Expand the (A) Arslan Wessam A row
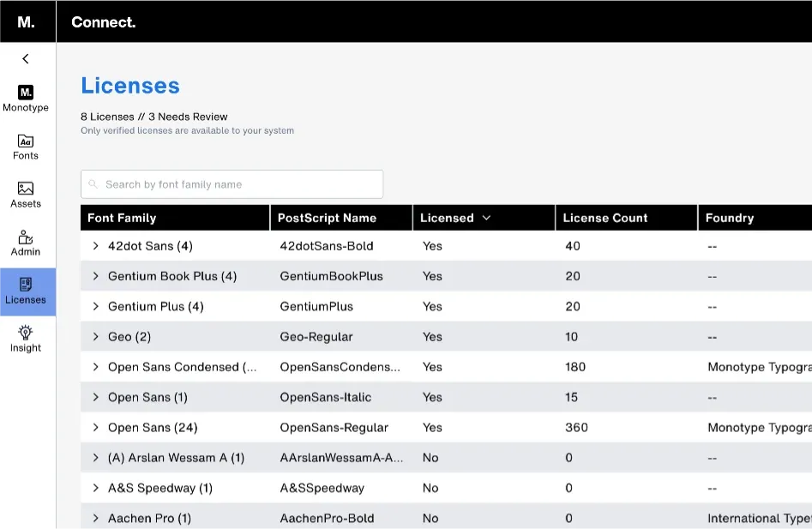This screenshot has height=529, width=812. pos(95,458)
